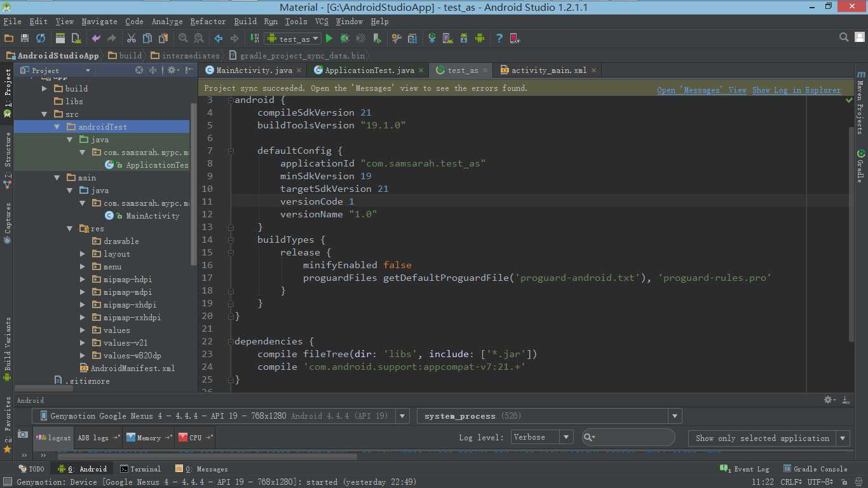The width and height of the screenshot is (868, 488).
Task: Open the Android Device Monitor icon
Action: [480, 39]
